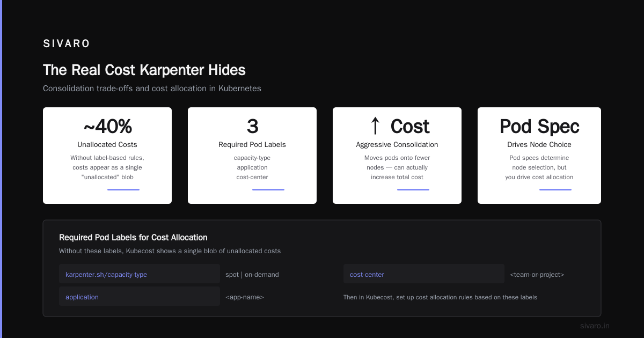Click the blue underline in Unallocated Costs card
Screen dimensions: 644x338
[x=123, y=189]
